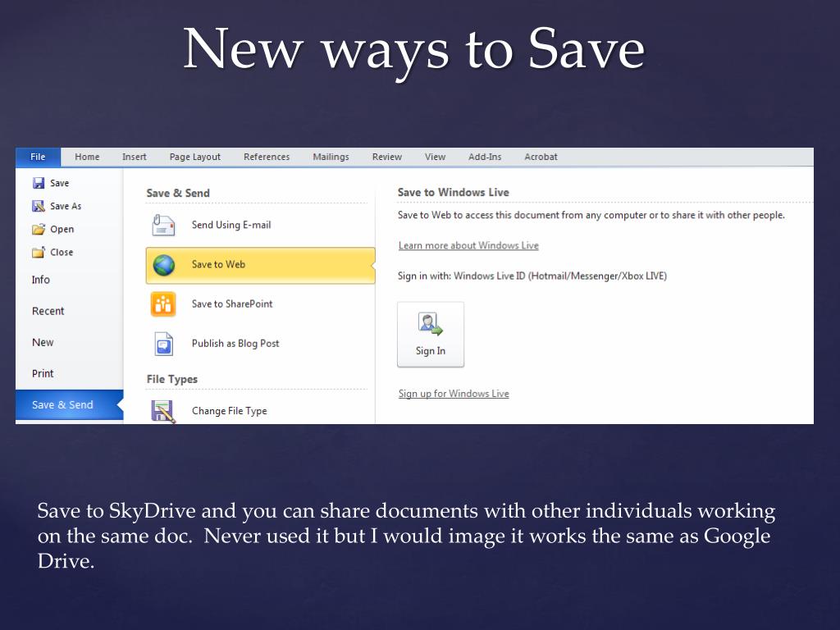Open the File tab
This screenshot has width=840, height=630.
(38, 157)
